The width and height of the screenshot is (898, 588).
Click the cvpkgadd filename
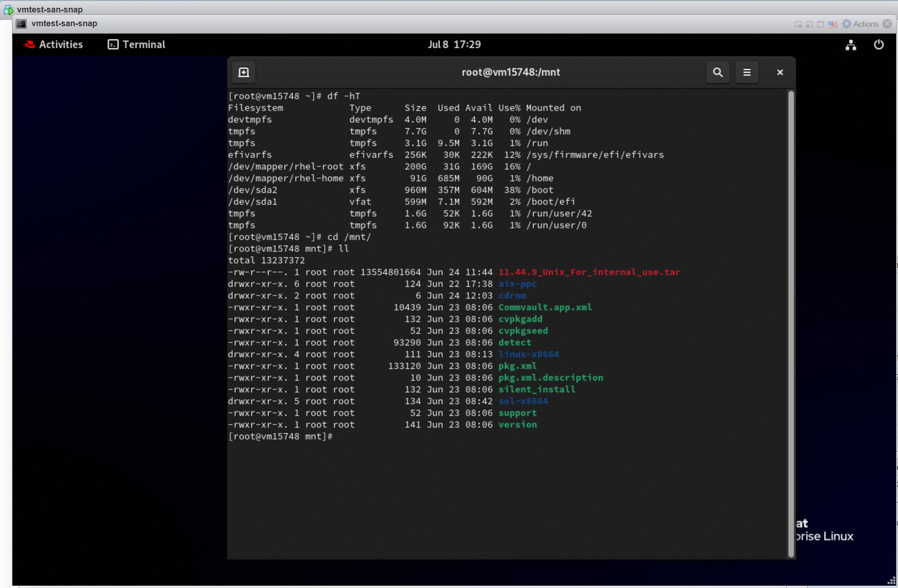pyautogui.click(x=520, y=319)
